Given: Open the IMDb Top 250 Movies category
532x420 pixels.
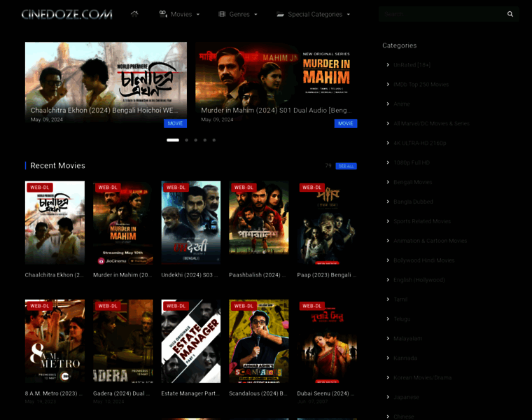Looking at the screenshot, I should (421, 85).
